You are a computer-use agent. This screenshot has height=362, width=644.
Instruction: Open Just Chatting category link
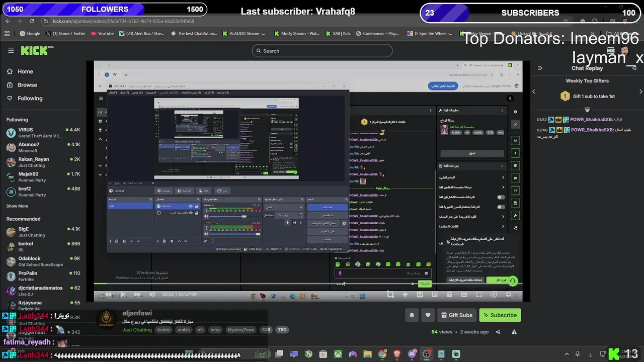tap(137, 330)
